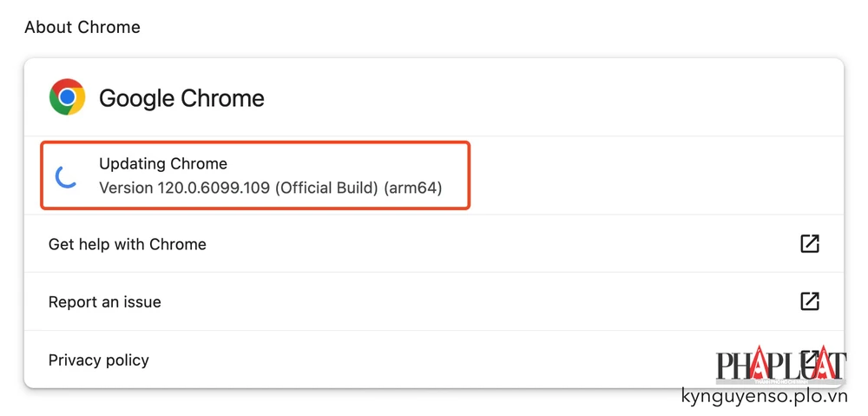Click blank area of Google Chrome header

coord(538,98)
